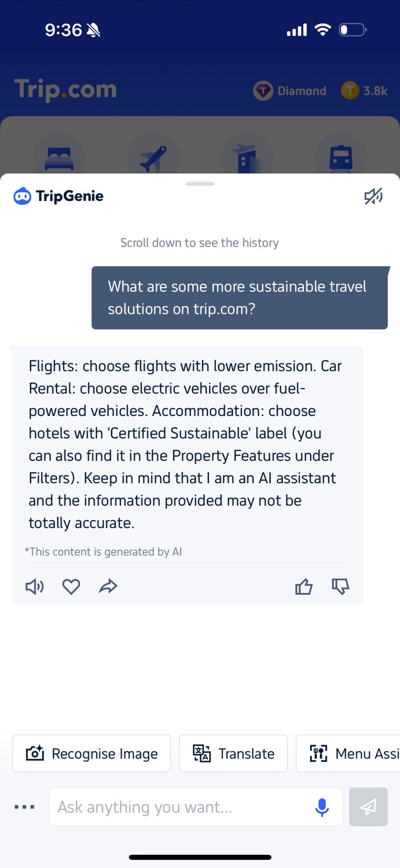The width and height of the screenshot is (400, 868).
Task: Toggle the TripGenie sound mute icon
Action: pyautogui.click(x=373, y=196)
